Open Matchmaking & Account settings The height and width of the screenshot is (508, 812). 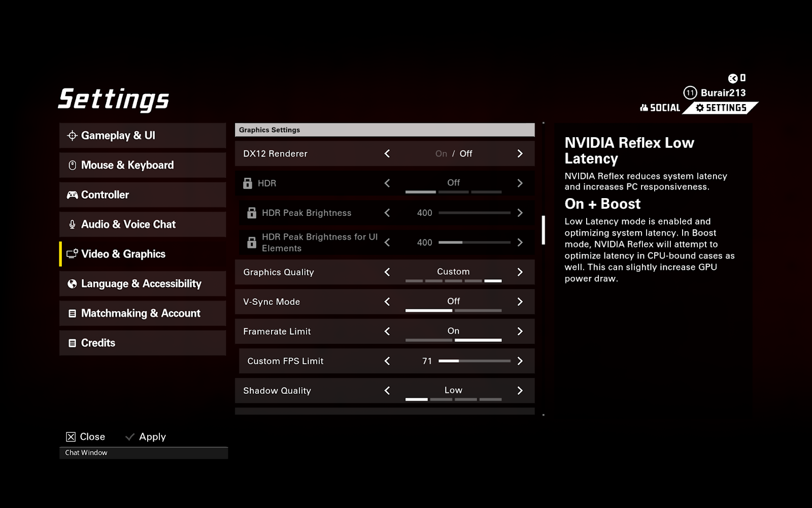pos(143,313)
